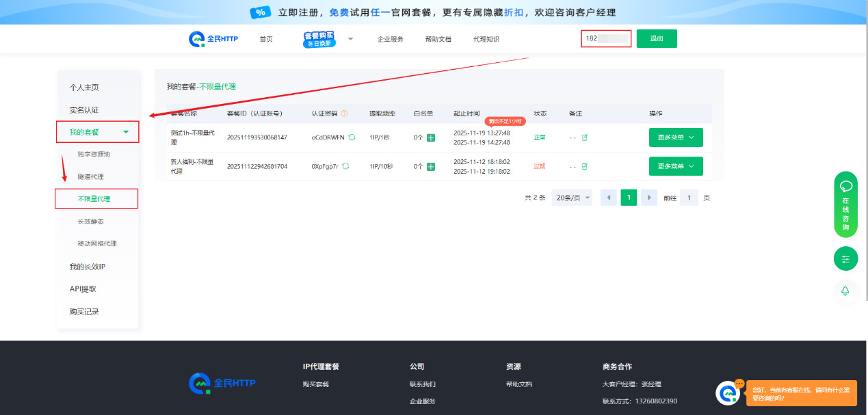Collapse the 我的套餐 sidebar section
Image resolution: width=868 pixels, height=415 pixels.
point(98,132)
